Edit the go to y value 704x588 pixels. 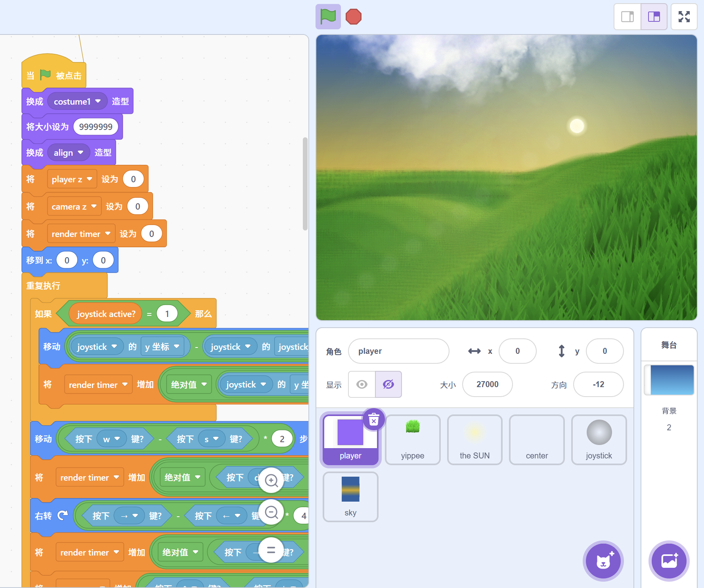point(103,260)
